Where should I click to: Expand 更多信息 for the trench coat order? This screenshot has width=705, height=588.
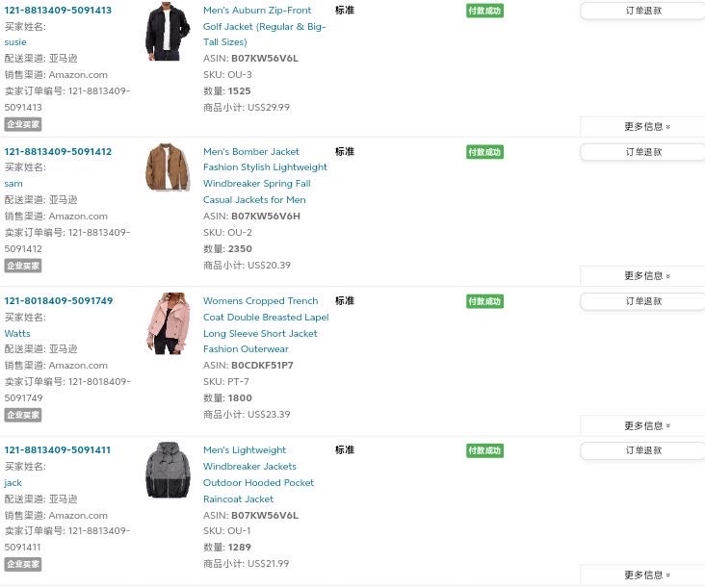[647, 425]
